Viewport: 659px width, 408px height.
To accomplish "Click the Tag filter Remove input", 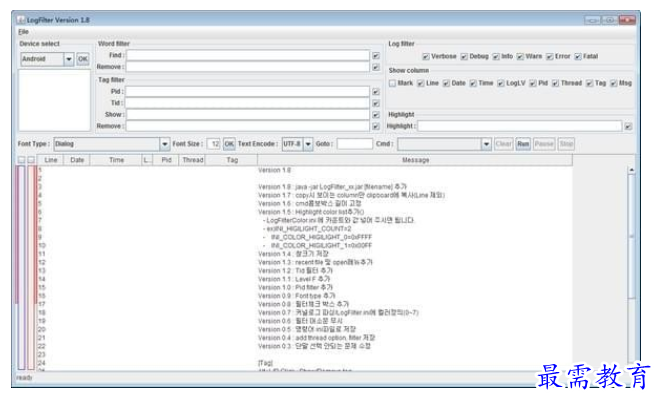I will point(248,126).
